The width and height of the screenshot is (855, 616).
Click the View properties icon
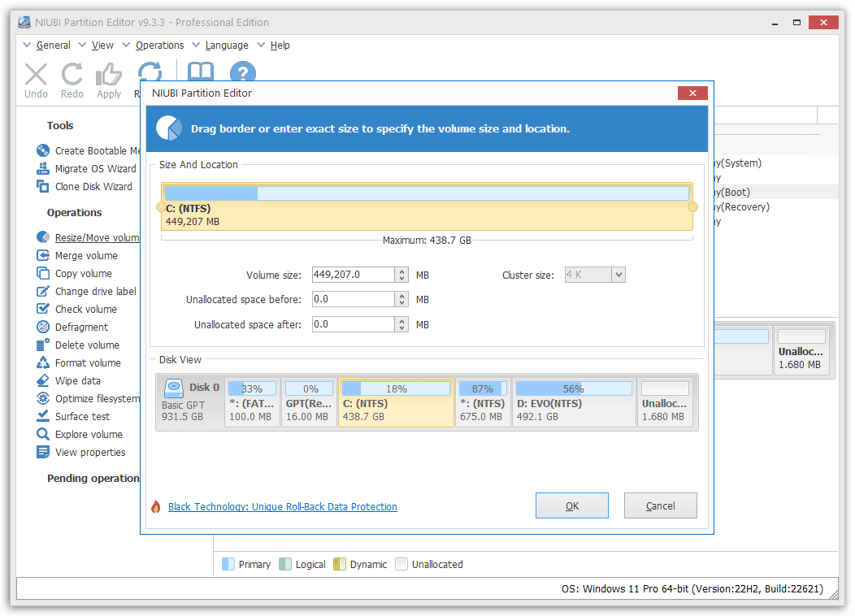pyautogui.click(x=43, y=452)
